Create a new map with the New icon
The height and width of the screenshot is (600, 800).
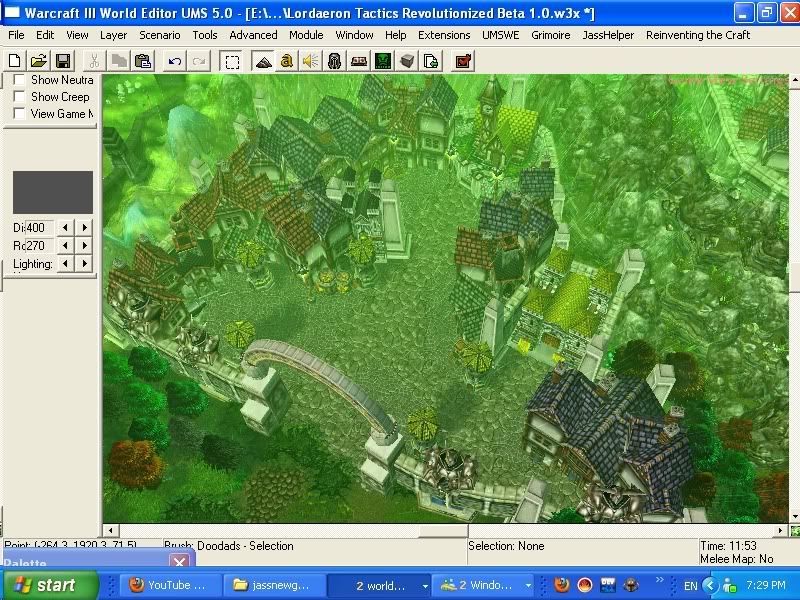15,61
